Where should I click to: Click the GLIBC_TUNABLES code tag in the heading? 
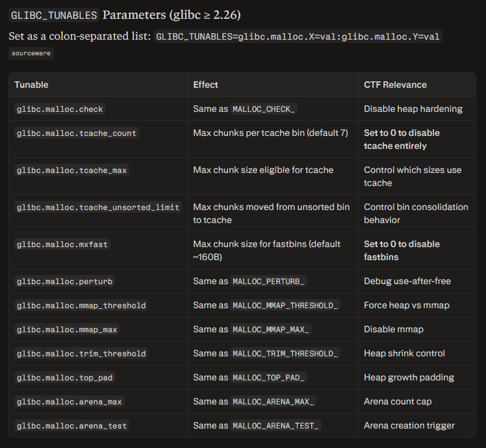coord(54,15)
